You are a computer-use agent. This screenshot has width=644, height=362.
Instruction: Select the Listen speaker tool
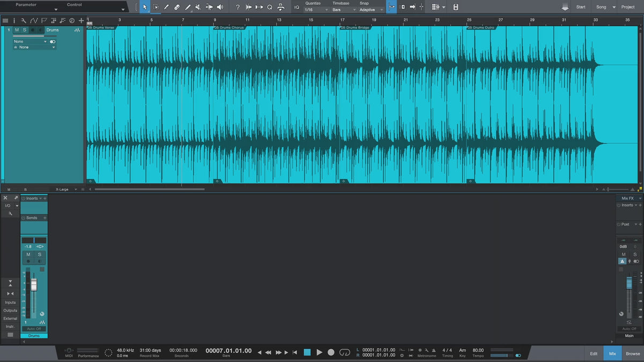220,7
